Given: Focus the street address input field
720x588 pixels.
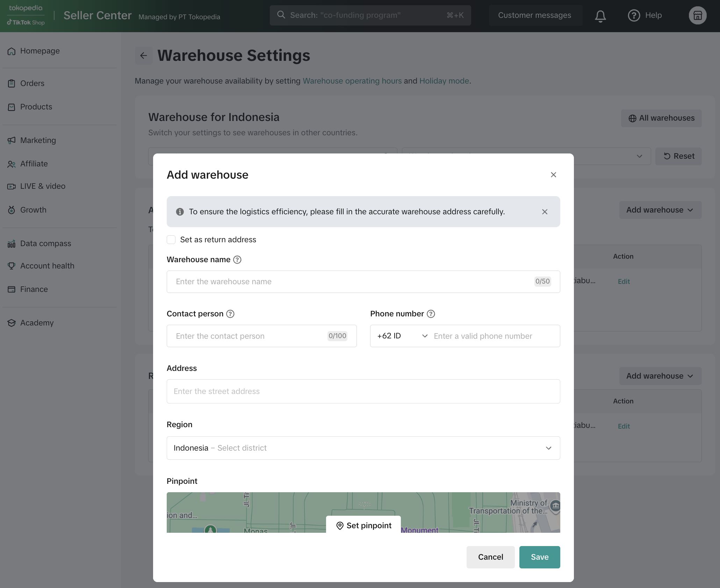Looking at the screenshot, I should 363,392.
